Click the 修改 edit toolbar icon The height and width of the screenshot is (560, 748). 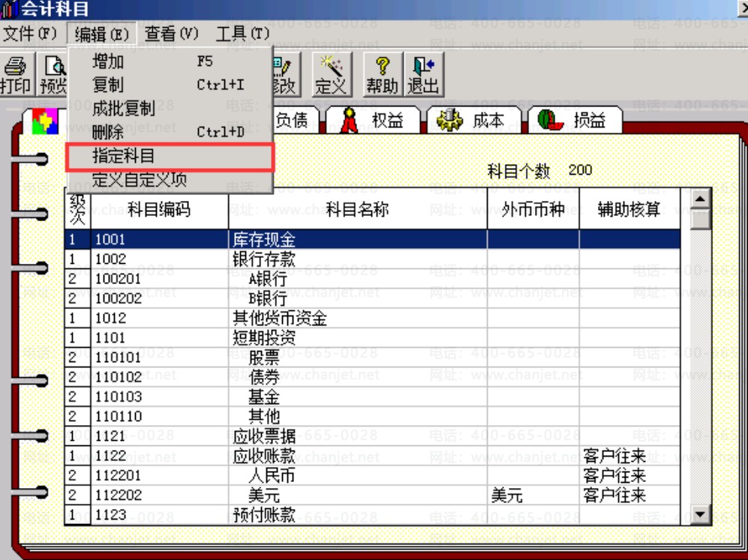(287, 75)
